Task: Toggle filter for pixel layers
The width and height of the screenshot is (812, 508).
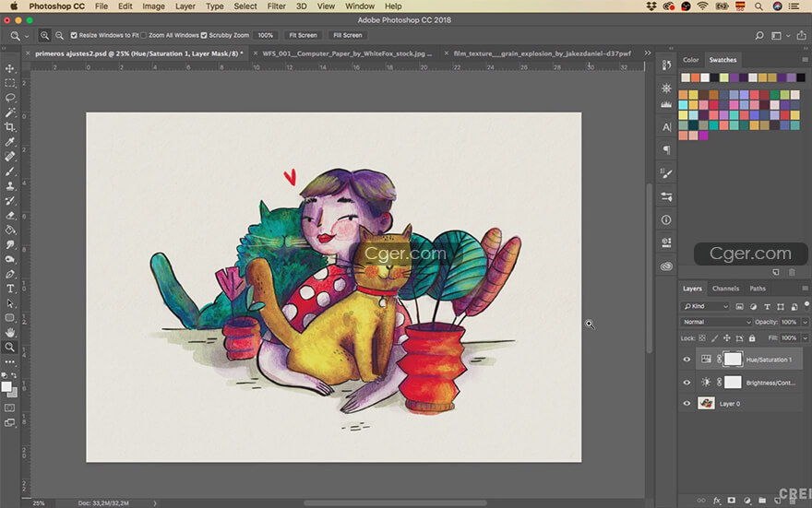Action: [x=739, y=306]
